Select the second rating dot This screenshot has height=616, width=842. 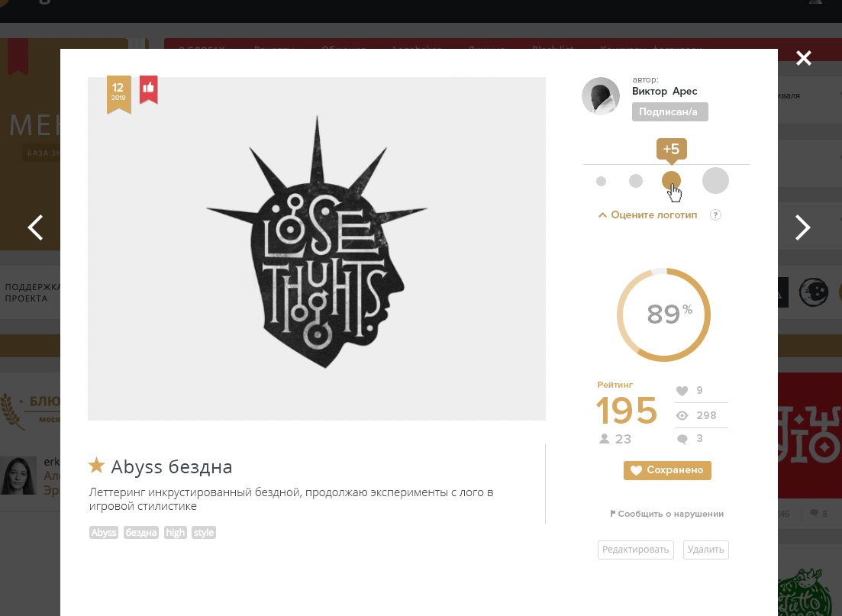[636, 181]
